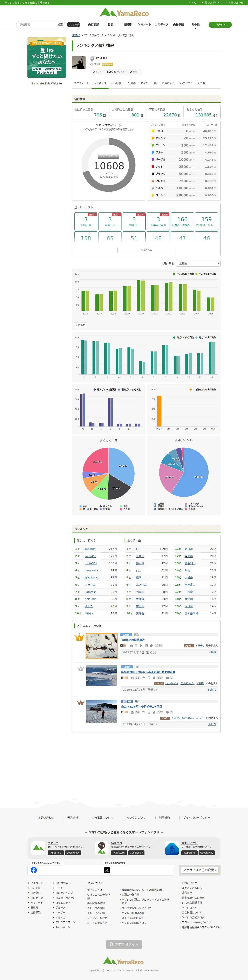
Task: Click 月ごとの山行回数 legend marker
Action: point(174,337)
